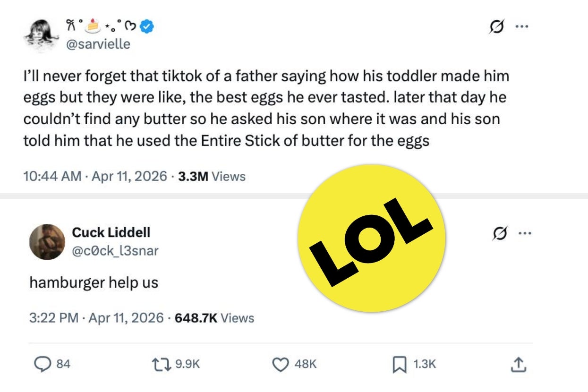This screenshot has height=392, width=588.
Task: Like the tweet with heart icon
Action: coord(281,364)
